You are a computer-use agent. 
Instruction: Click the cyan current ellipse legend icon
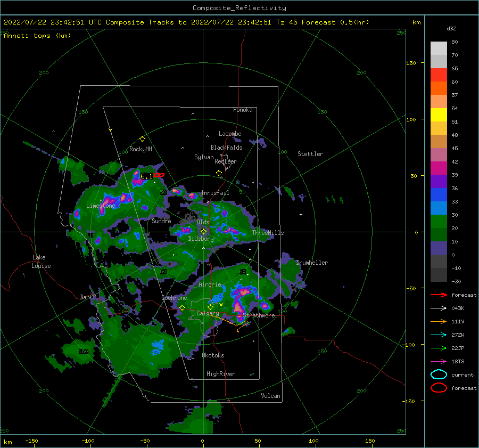(439, 374)
